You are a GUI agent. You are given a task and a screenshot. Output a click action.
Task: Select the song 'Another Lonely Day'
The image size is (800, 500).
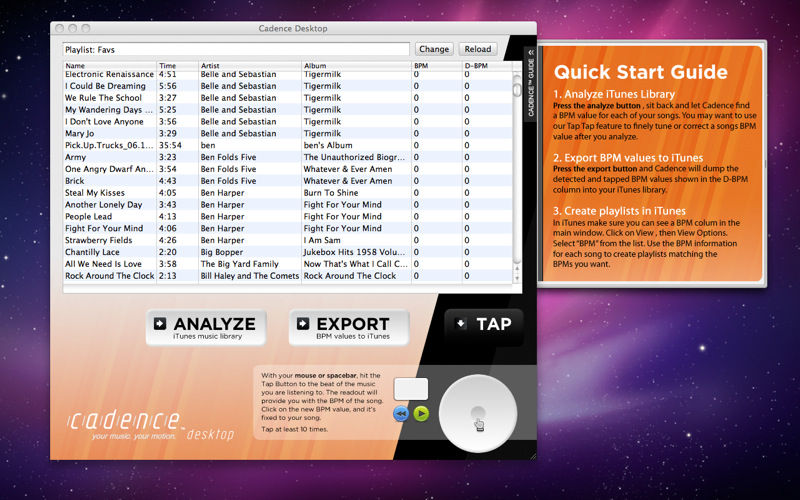click(104, 205)
